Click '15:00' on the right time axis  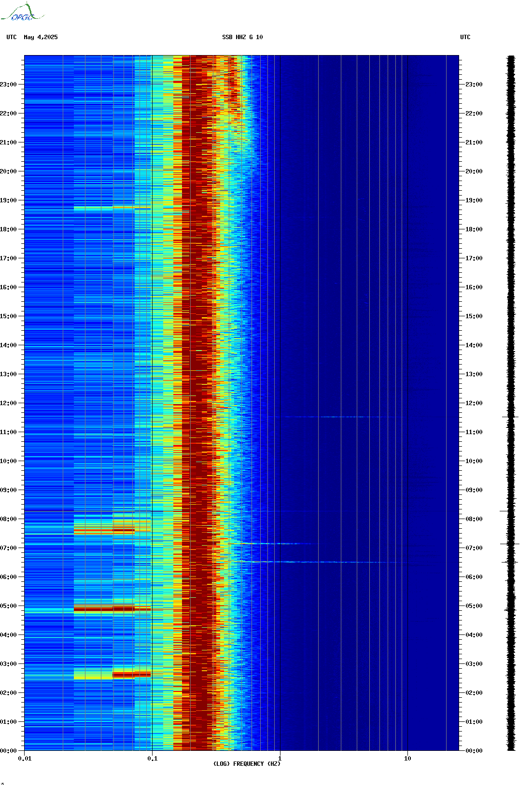[x=474, y=316]
